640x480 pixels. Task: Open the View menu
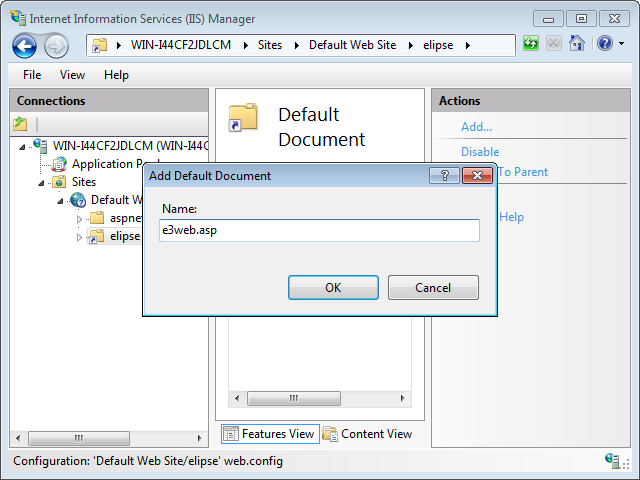pos(72,75)
